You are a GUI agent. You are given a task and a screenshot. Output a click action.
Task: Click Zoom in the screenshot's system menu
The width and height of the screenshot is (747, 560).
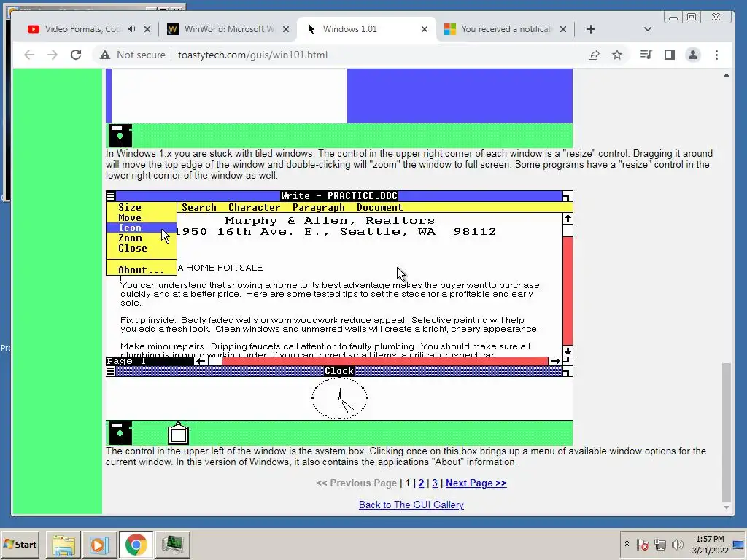tap(130, 238)
